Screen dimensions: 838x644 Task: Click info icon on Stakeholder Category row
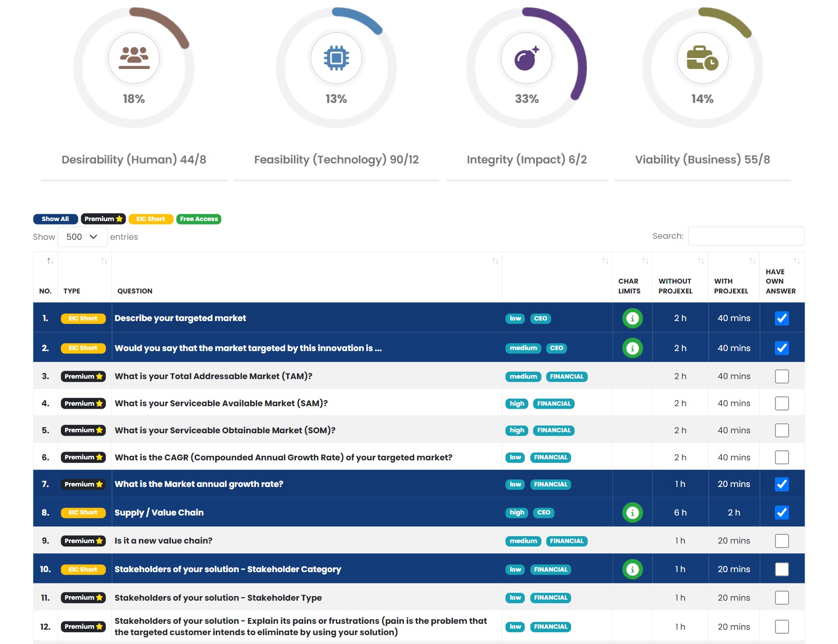632,570
